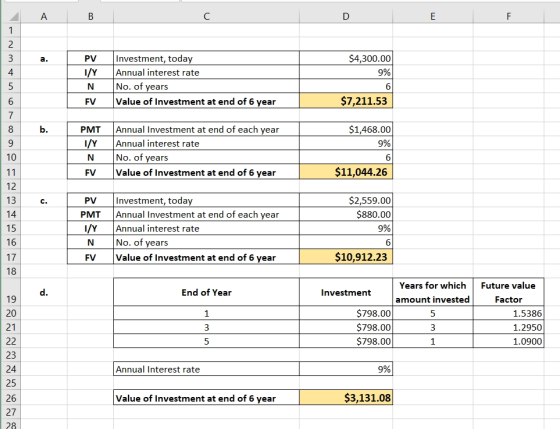The height and width of the screenshot is (429, 560).
Task: Click the $880.00 annual investment cell
Action: point(346,214)
